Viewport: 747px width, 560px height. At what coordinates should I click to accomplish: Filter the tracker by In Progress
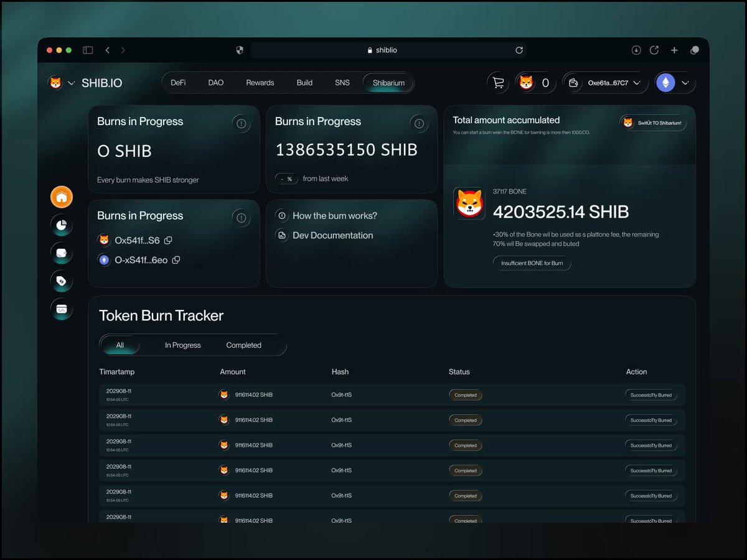[183, 345]
